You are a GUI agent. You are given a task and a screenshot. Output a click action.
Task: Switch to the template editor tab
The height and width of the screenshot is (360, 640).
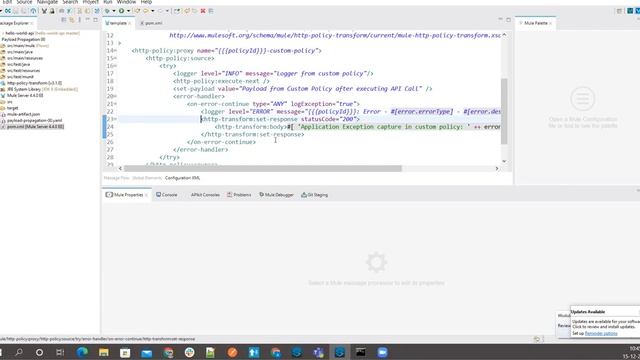tap(118, 23)
